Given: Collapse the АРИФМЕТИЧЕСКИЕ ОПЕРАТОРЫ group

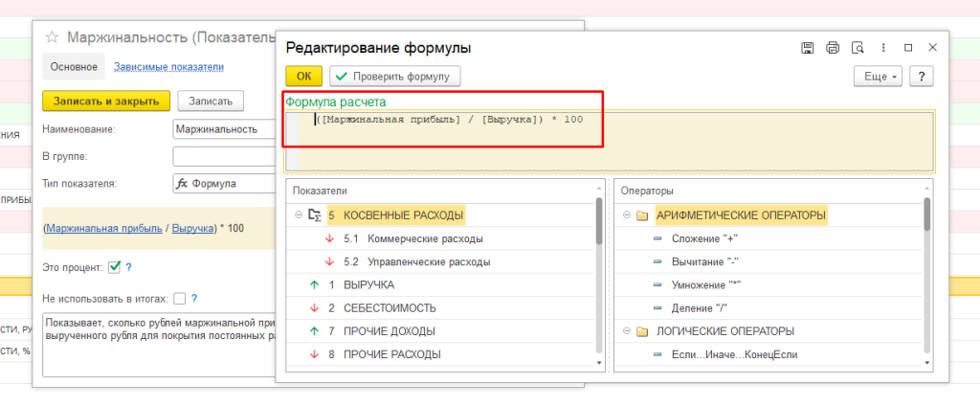Looking at the screenshot, I should click(626, 215).
